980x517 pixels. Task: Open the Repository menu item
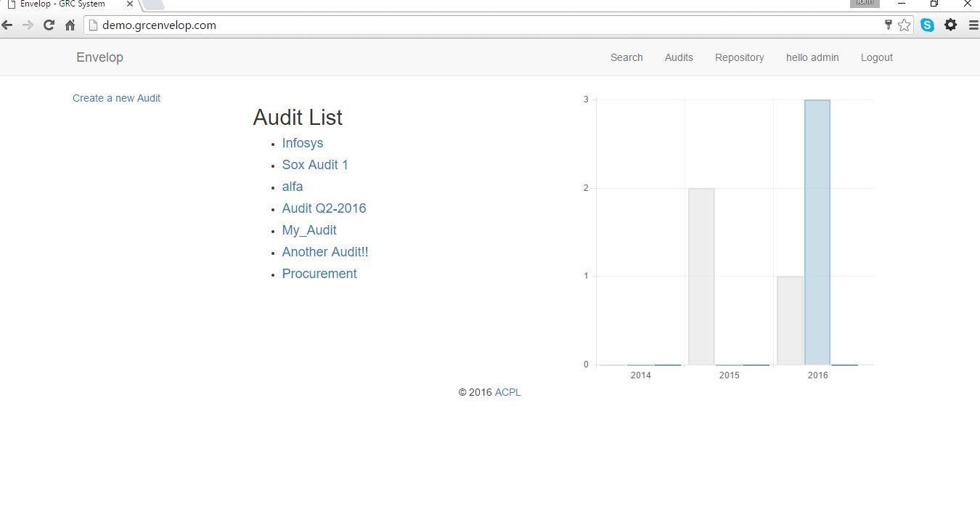pyautogui.click(x=739, y=57)
